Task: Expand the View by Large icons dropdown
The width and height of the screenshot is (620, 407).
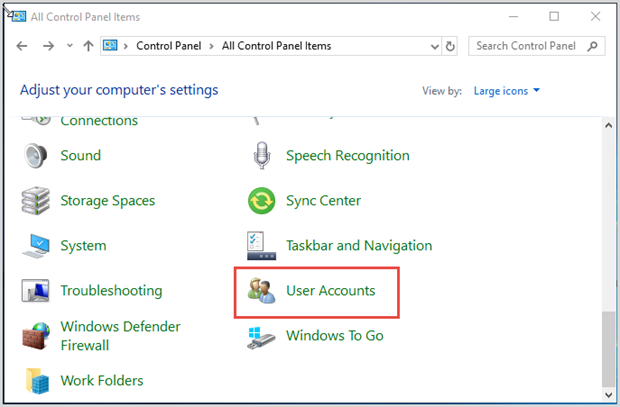Action: tap(507, 91)
